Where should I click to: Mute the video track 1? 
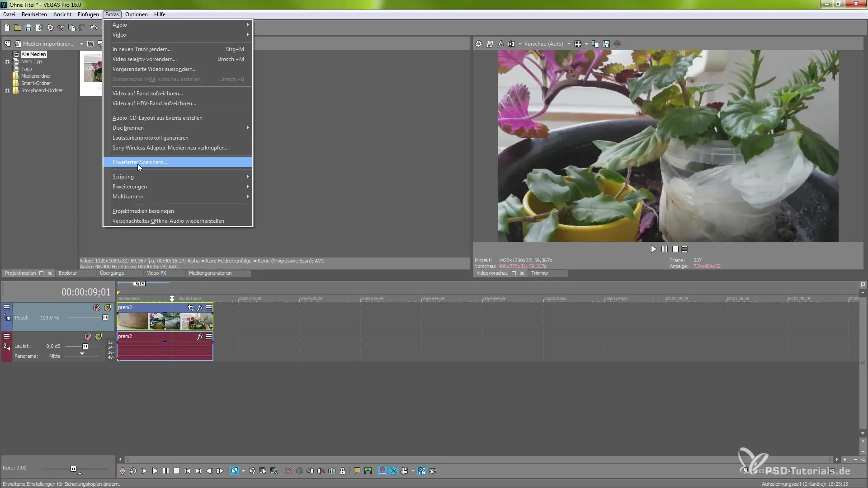click(97, 308)
